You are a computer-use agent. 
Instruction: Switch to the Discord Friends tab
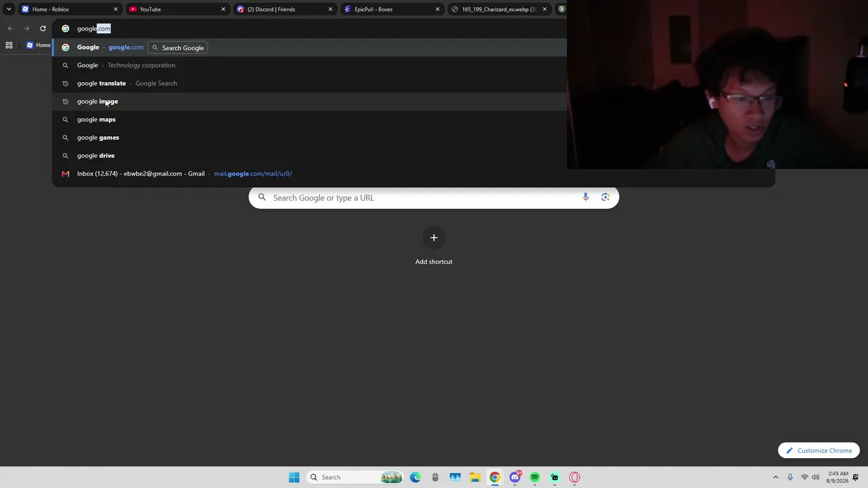(x=284, y=9)
